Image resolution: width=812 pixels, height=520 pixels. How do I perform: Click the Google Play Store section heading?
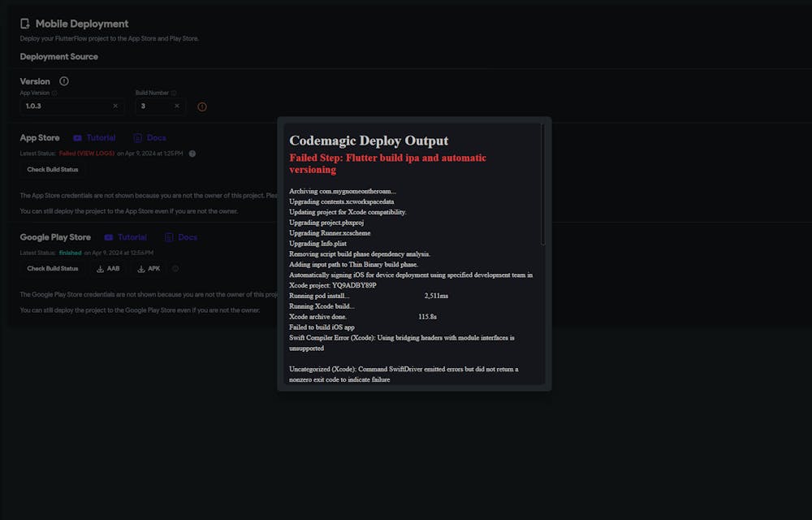[55, 237]
